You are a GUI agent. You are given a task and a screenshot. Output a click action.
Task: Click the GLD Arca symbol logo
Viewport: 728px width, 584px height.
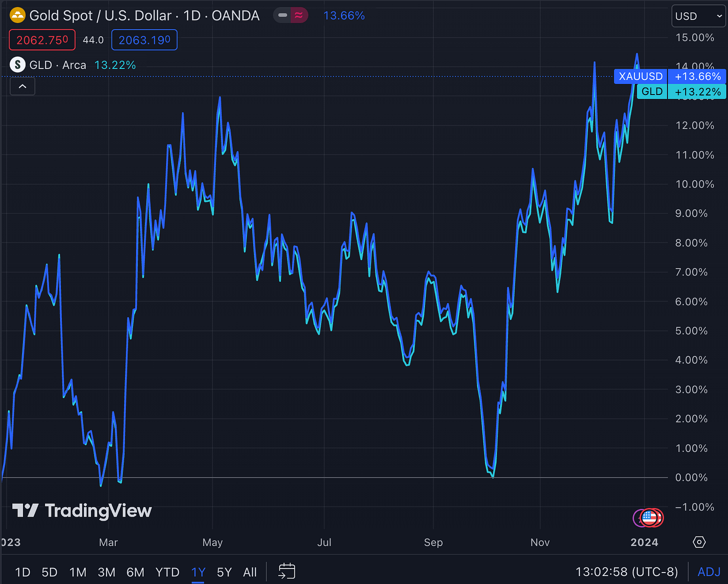click(x=17, y=65)
